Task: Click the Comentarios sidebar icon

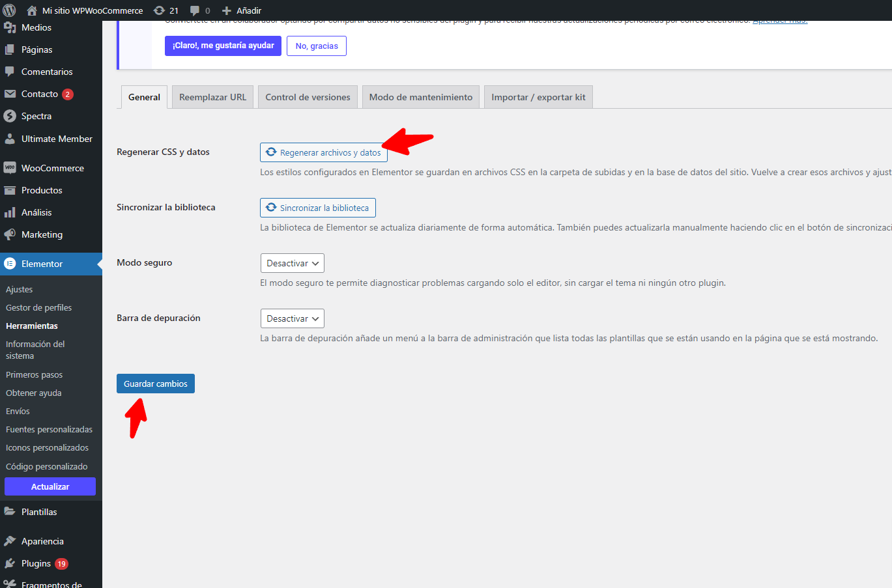Action: coord(10,72)
